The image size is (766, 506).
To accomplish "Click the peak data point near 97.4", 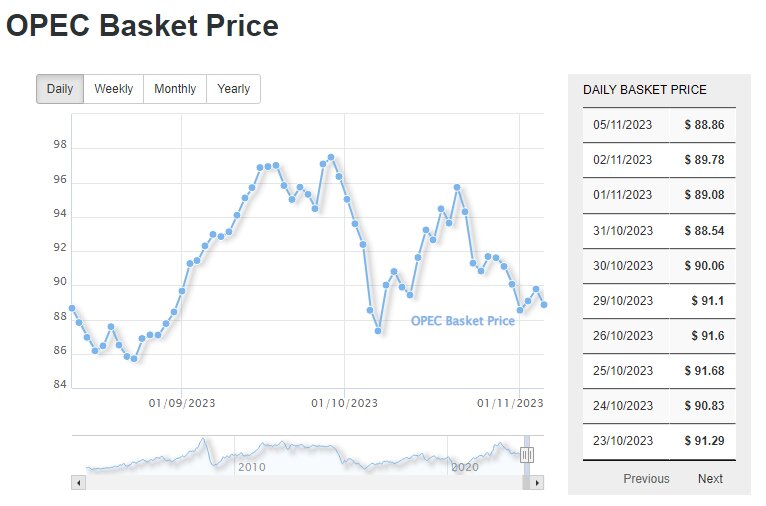I will click(331, 157).
